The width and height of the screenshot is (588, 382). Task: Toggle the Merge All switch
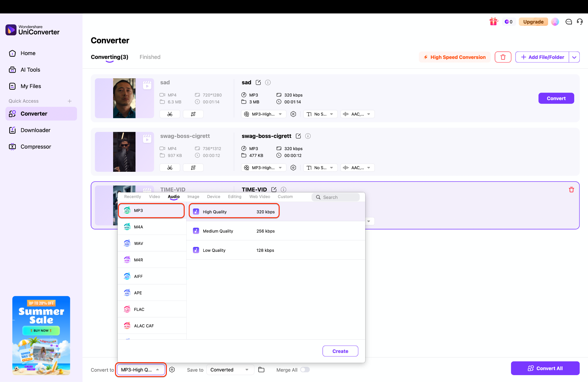305,370
